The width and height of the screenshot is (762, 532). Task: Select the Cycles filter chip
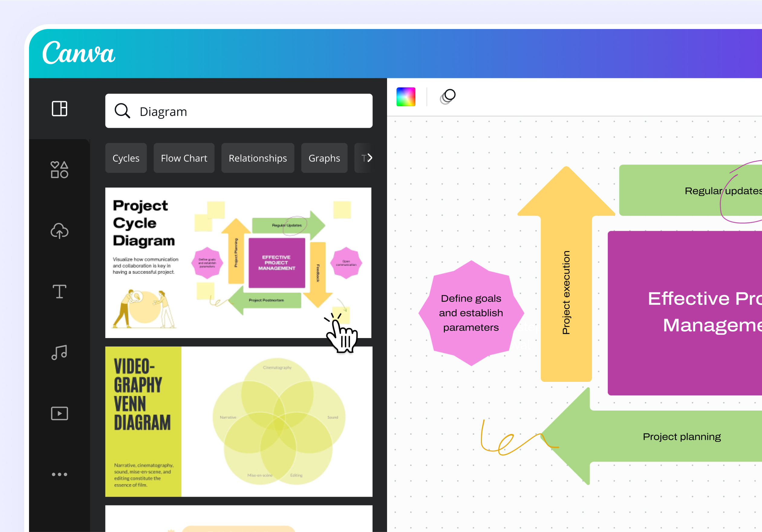126,158
